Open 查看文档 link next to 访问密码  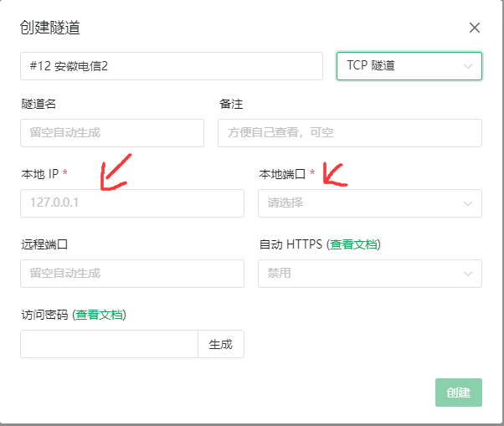[100, 315]
